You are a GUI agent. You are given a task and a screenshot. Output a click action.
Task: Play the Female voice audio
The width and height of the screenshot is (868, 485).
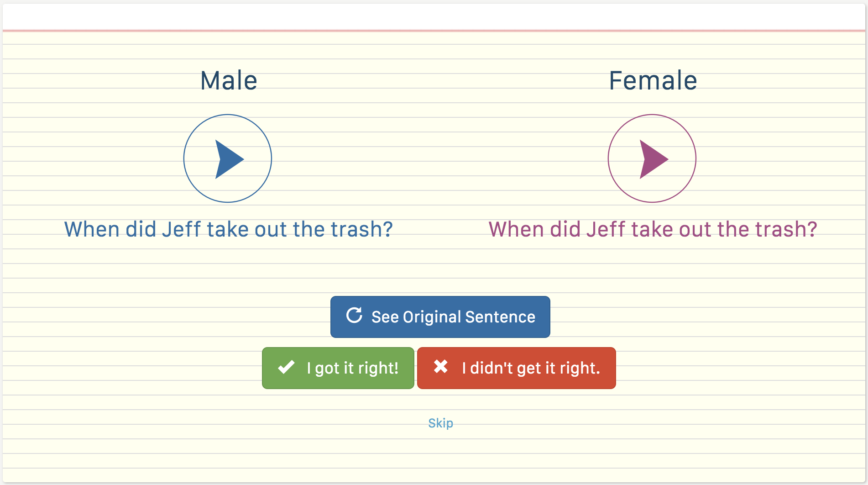(652, 158)
